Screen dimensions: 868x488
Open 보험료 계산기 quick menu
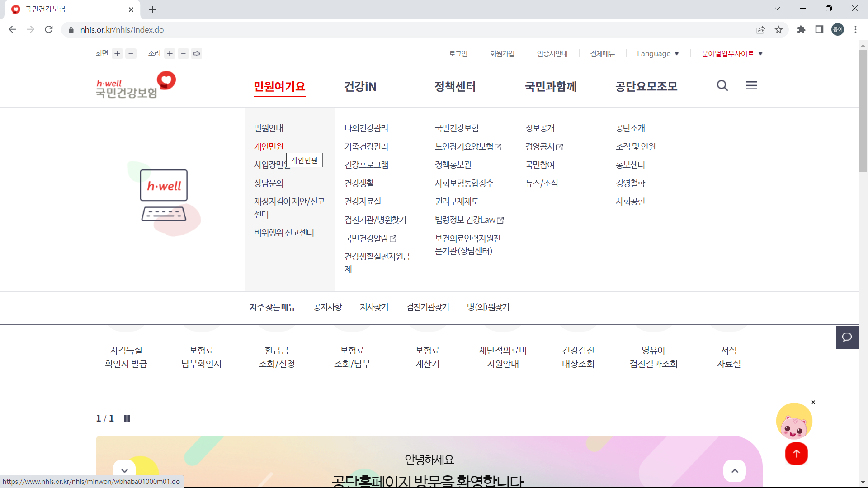(427, 357)
